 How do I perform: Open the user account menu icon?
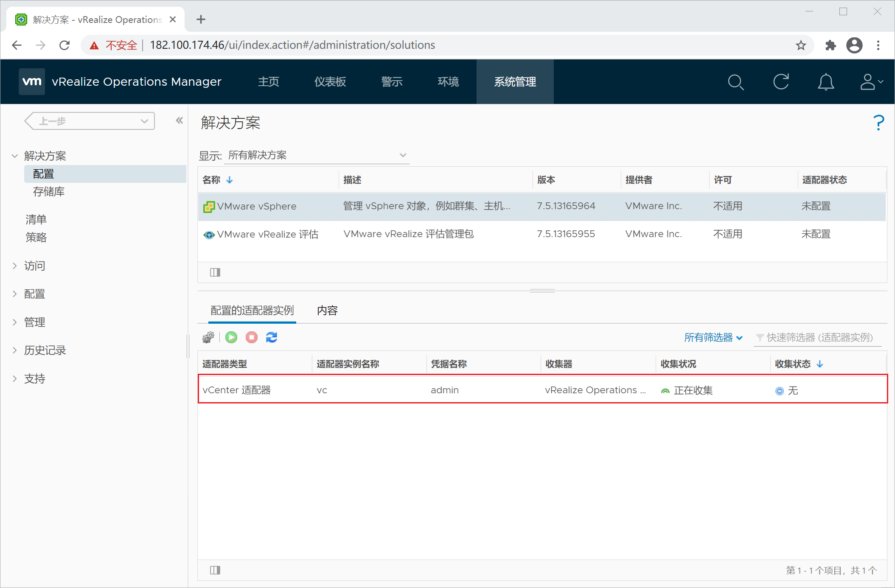871,82
